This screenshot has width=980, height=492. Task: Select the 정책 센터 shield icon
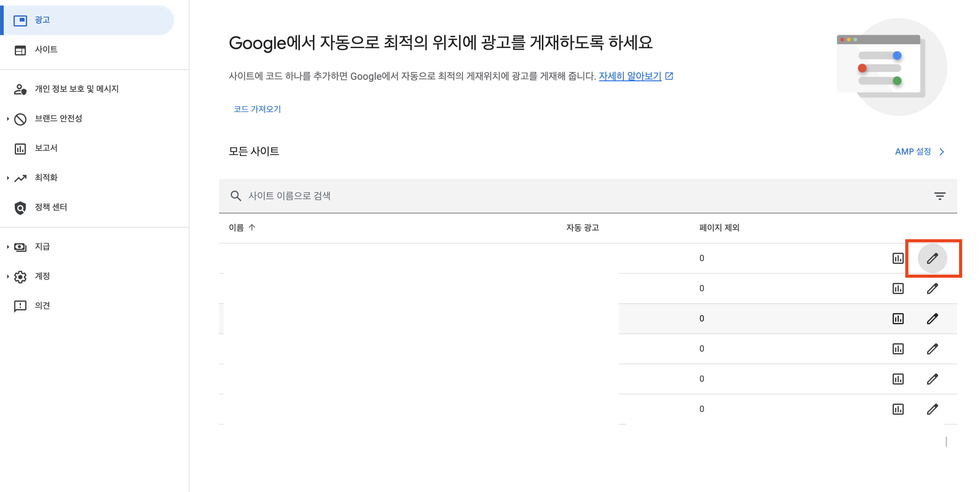click(20, 207)
